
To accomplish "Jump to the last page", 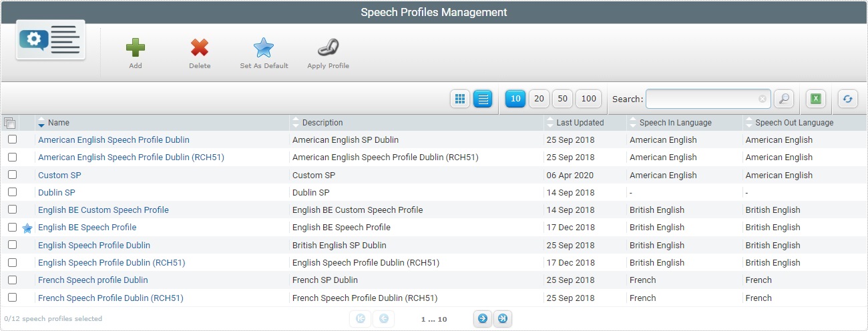I will point(503,319).
